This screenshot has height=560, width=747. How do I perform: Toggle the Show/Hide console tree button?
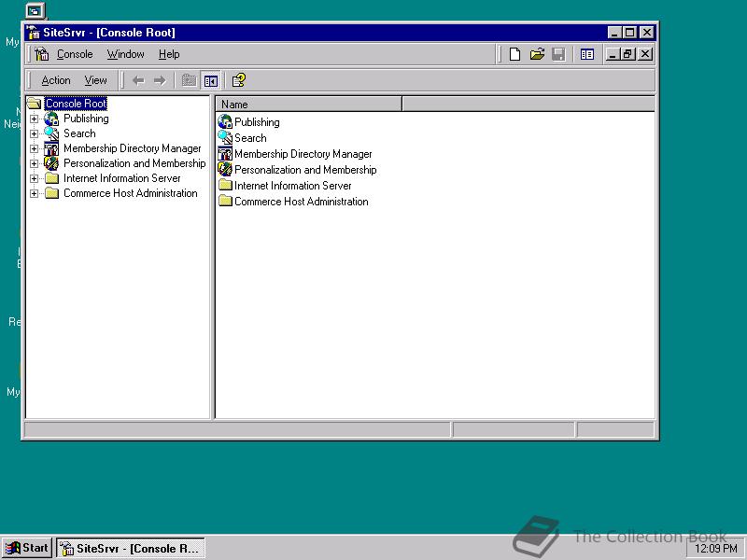coord(211,80)
